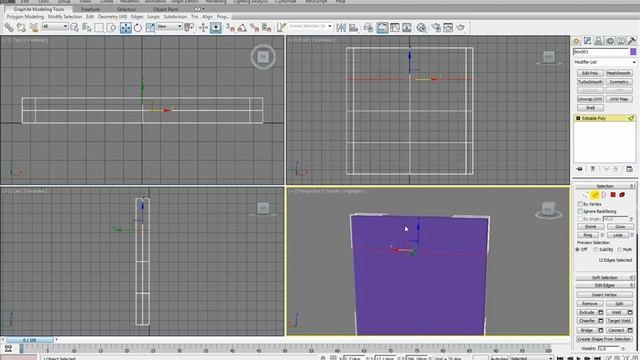Switch to the Selection ribbon tab

pyautogui.click(x=126, y=9)
